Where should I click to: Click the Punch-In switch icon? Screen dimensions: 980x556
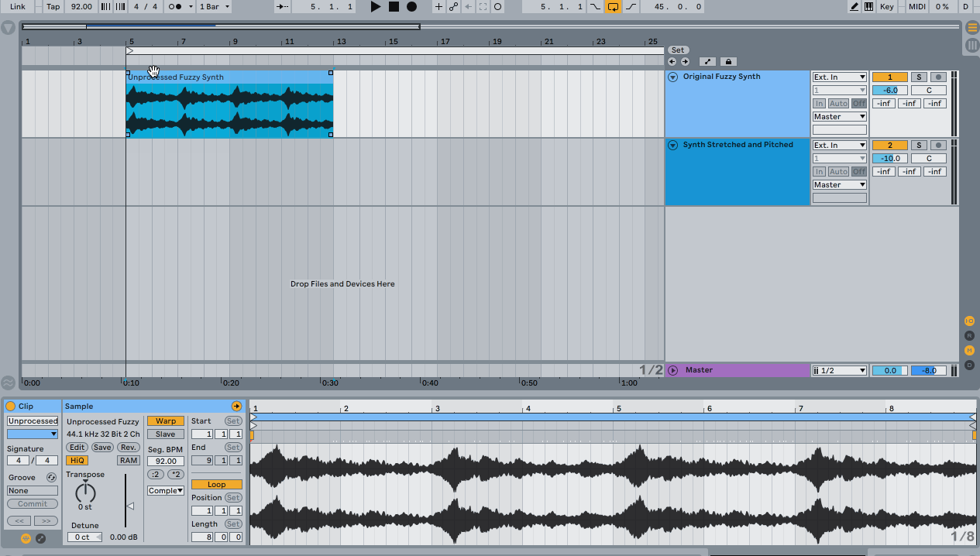pyautogui.click(x=595, y=6)
